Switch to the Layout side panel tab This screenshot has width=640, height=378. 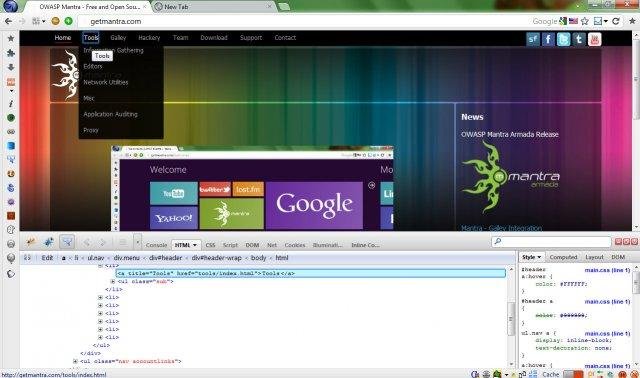[594, 257]
